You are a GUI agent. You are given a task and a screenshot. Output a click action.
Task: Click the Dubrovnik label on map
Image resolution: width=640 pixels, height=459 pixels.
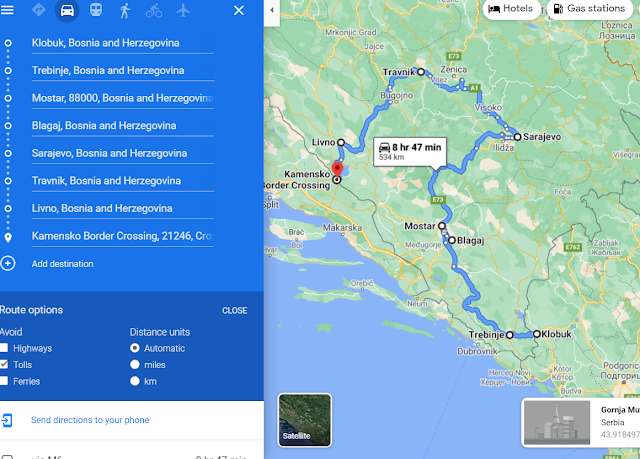coord(477,351)
